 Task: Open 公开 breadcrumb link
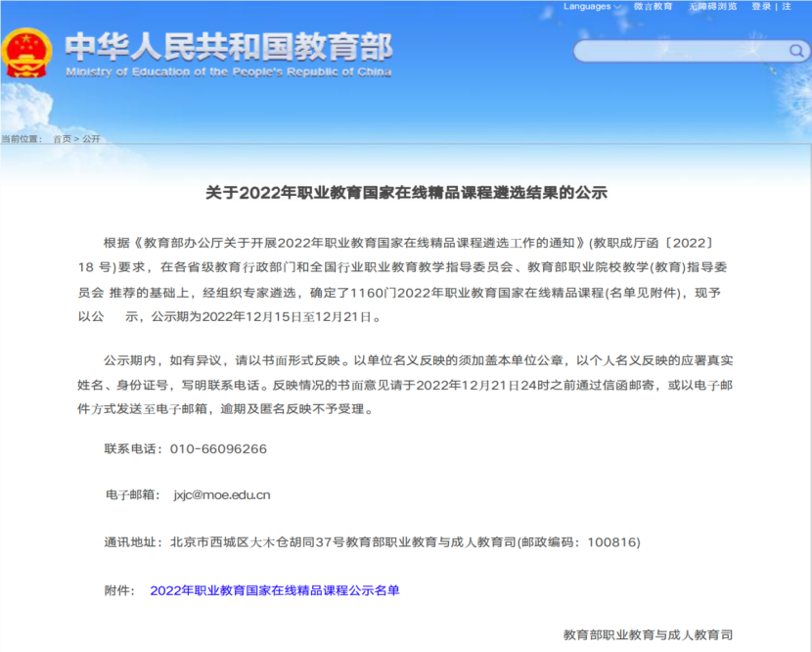pyautogui.click(x=91, y=139)
